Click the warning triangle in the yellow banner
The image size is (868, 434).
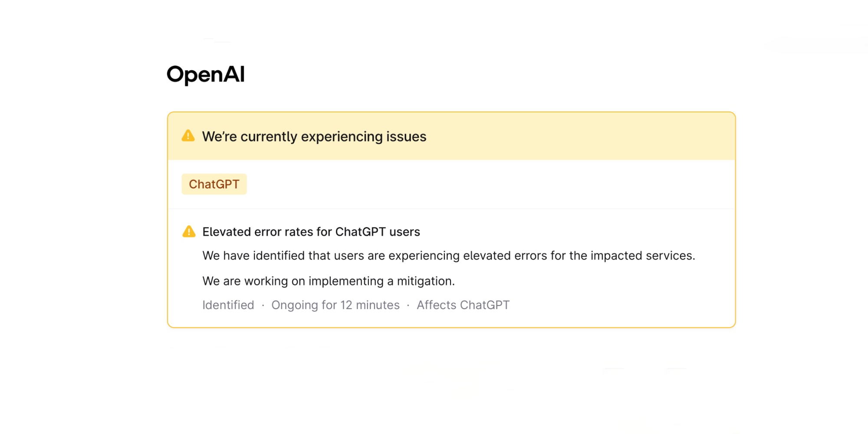188,136
